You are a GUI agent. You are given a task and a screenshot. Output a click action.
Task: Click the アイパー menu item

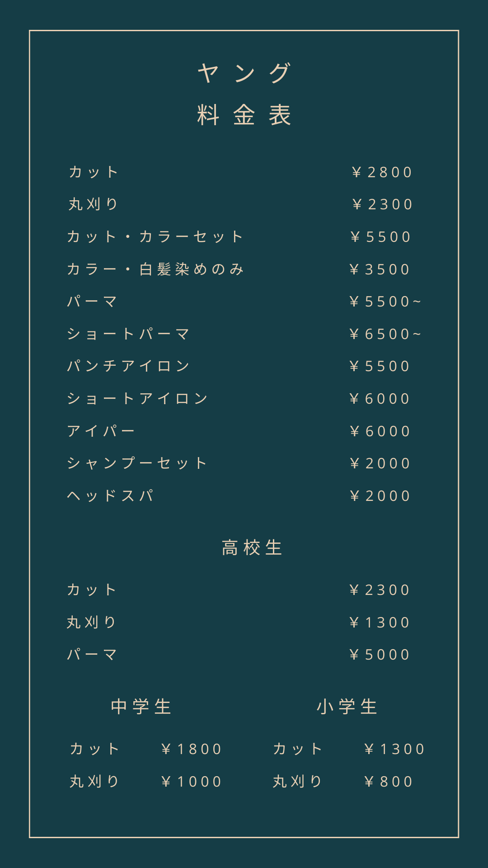(x=101, y=431)
